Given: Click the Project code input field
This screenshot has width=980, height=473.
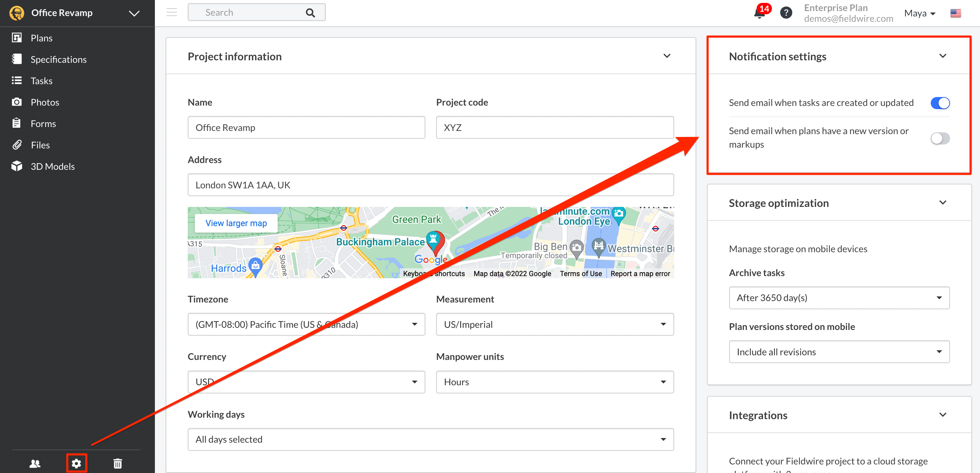Looking at the screenshot, I should (x=554, y=127).
